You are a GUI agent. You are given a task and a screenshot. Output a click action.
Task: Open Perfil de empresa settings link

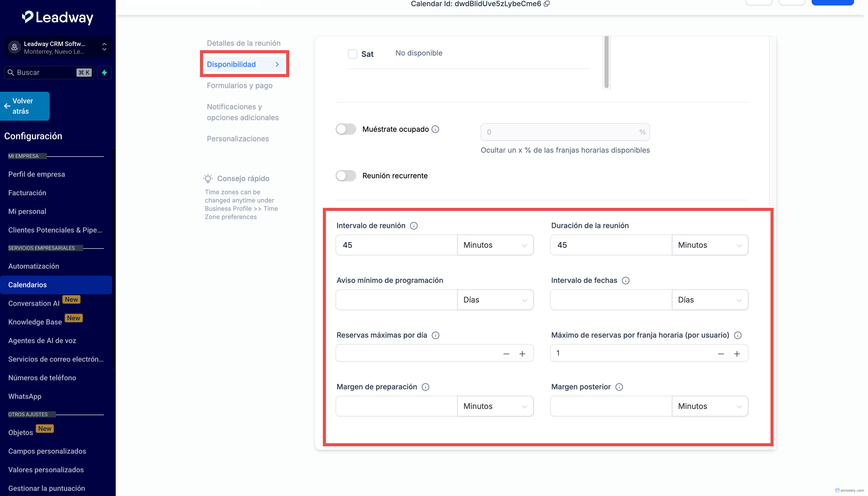click(x=36, y=174)
